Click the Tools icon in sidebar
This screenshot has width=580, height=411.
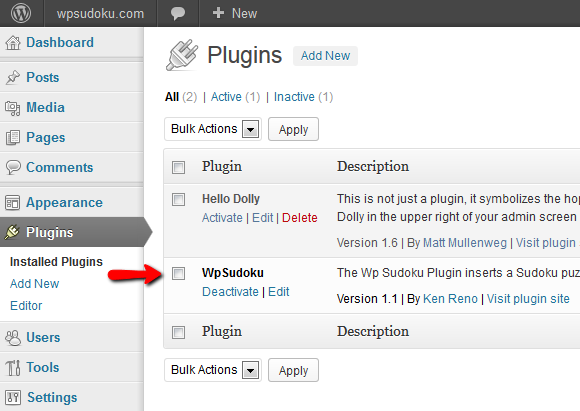tap(13, 368)
